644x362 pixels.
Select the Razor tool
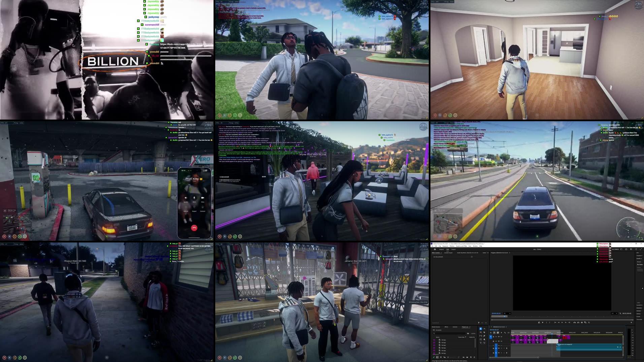pos(484,332)
